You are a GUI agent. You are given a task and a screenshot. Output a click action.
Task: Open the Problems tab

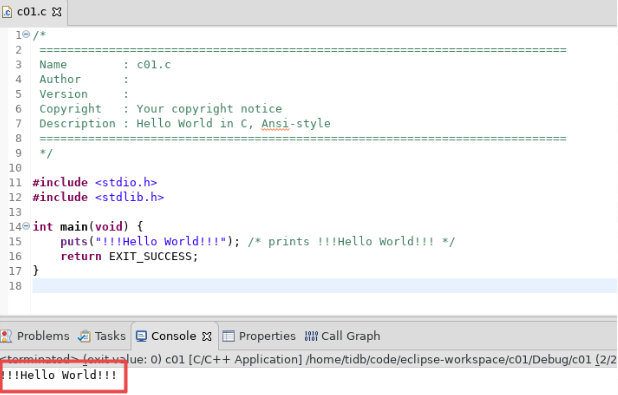[x=35, y=336]
